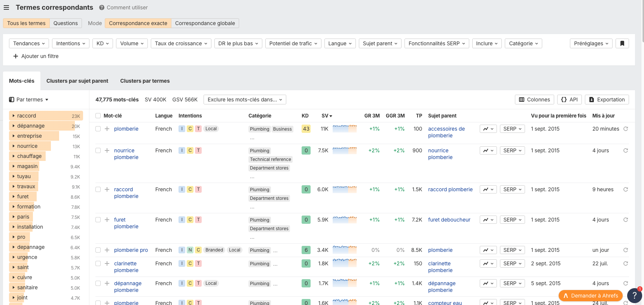Click the bookmark saved-filters icon
This screenshot has width=644, height=305.
[x=622, y=43]
